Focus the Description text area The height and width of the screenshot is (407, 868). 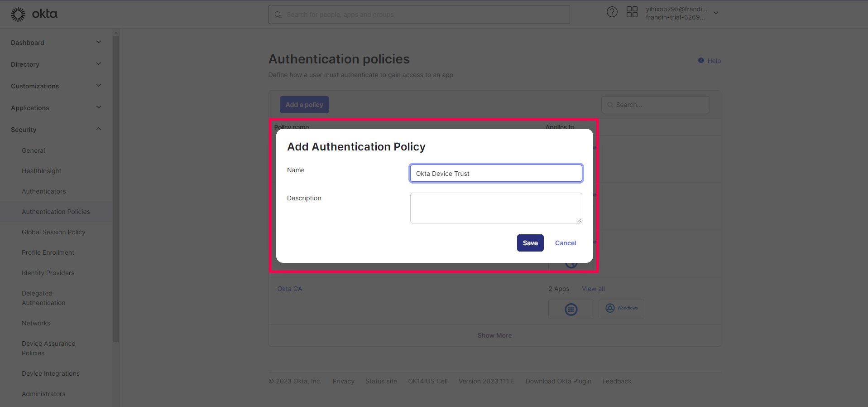pos(496,208)
